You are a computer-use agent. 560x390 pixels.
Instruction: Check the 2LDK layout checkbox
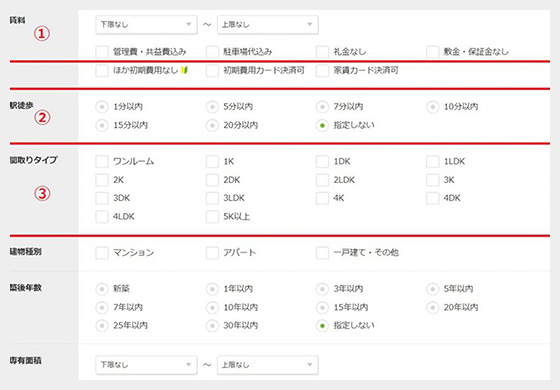point(322,180)
